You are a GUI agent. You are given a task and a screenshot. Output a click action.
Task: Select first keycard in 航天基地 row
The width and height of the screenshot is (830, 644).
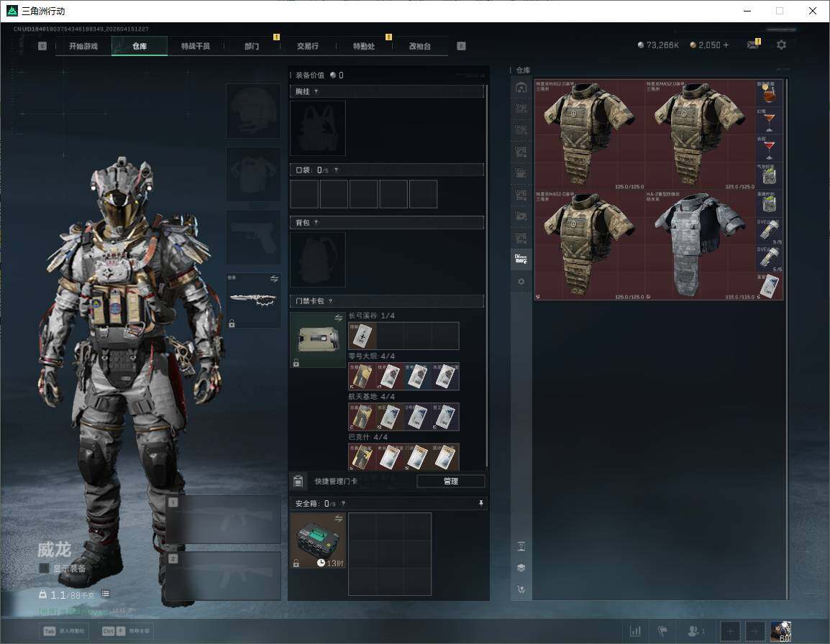(362, 417)
